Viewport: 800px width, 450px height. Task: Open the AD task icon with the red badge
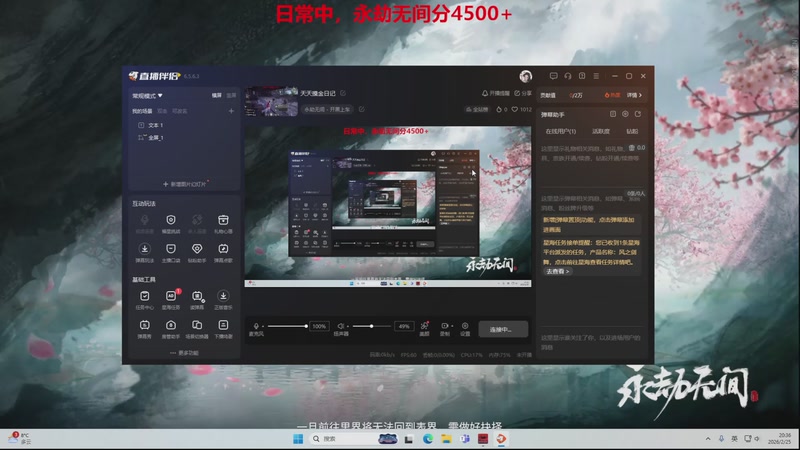[x=170, y=296]
